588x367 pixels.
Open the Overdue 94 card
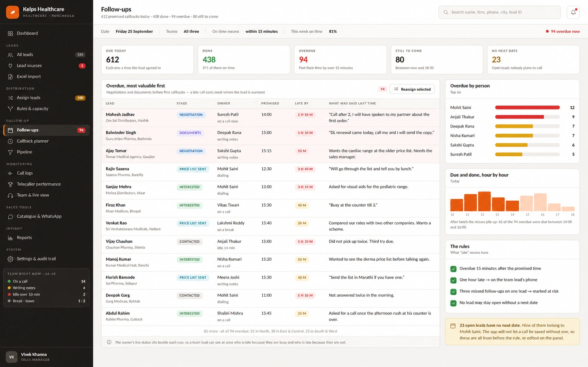(x=340, y=60)
